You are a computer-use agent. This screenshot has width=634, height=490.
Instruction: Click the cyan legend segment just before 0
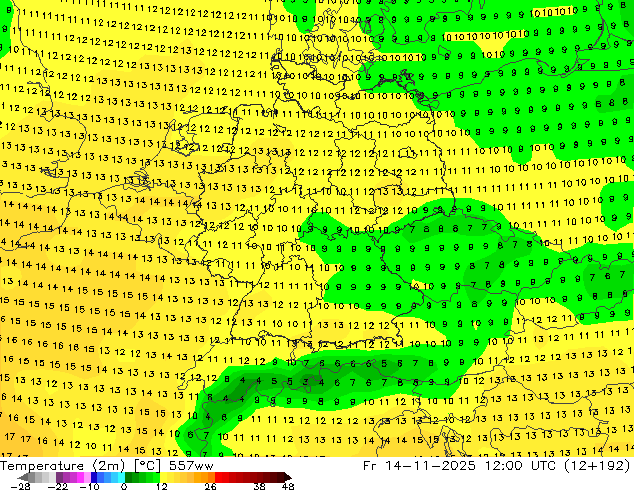(x=121, y=477)
